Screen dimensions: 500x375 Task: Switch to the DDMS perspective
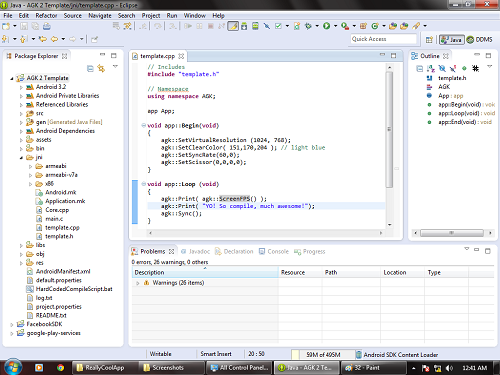click(x=480, y=40)
